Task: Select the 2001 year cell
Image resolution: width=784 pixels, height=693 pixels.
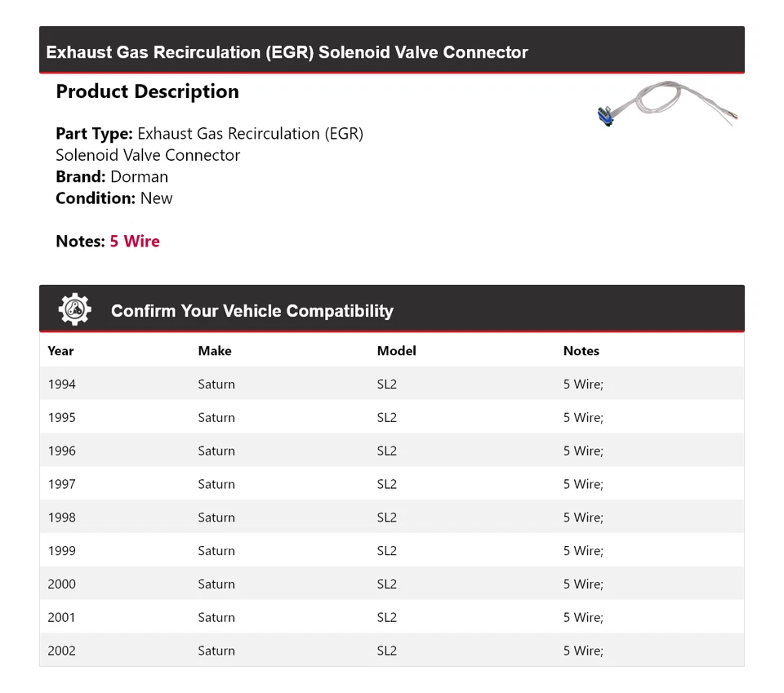Action: (x=62, y=618)
